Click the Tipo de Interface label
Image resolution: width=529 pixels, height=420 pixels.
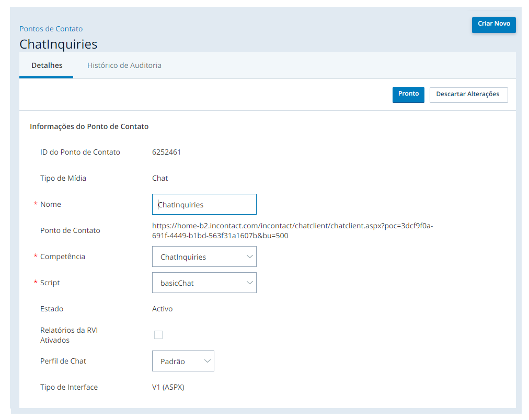click(69, 387)
